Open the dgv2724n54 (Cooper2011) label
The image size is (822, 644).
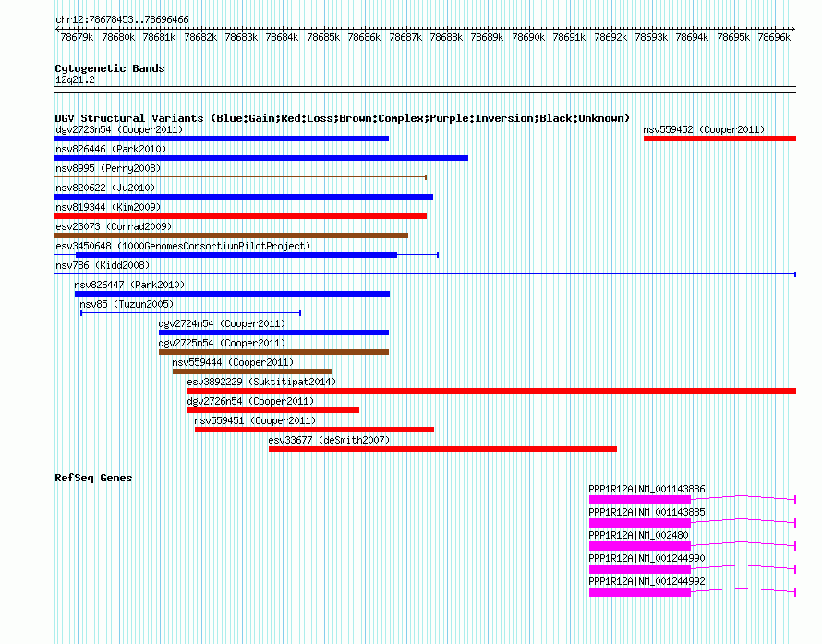(x=222, y=323)
